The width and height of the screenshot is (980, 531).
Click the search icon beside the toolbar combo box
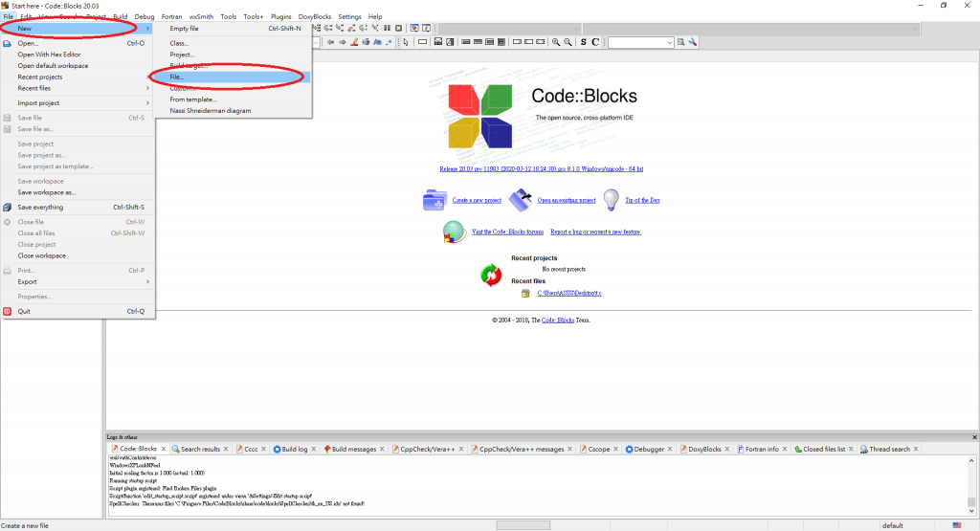680,42
